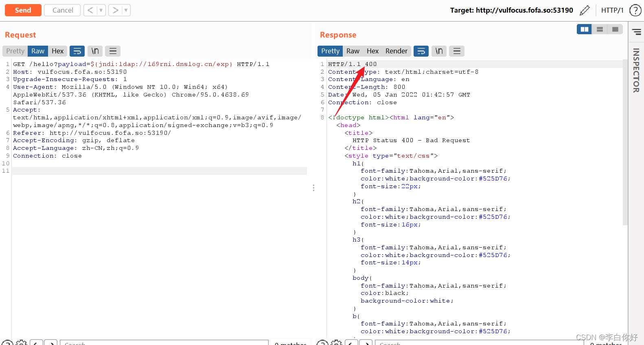Click the Request search input field
The height and width of the screenshot is (345, 644).
tap(164, 343)
